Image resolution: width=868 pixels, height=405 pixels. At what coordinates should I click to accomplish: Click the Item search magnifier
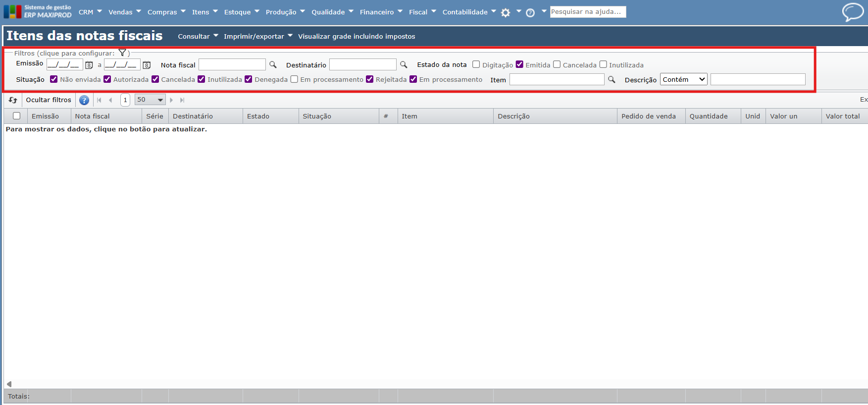click(612, 79)
